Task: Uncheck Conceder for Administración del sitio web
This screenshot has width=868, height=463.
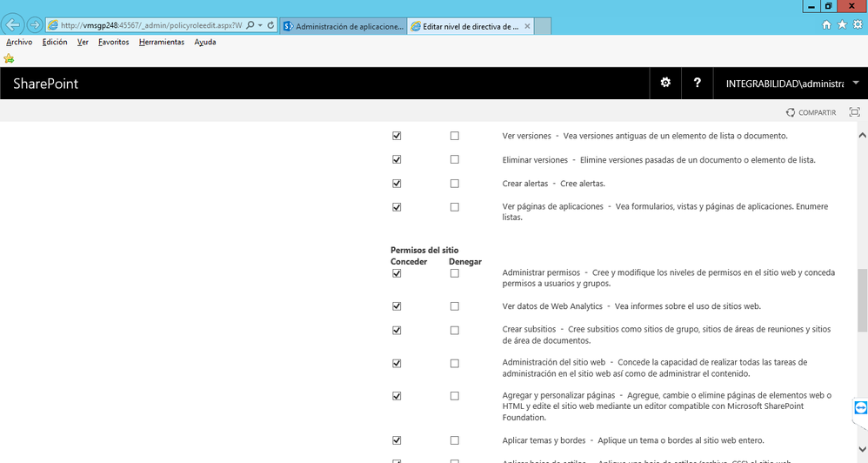Action: (397, 364)
